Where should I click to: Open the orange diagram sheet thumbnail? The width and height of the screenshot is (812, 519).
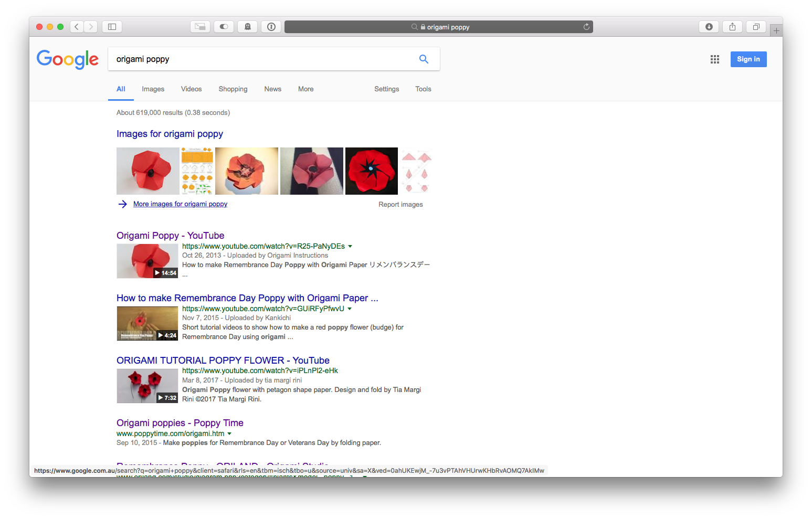[197, 171]
